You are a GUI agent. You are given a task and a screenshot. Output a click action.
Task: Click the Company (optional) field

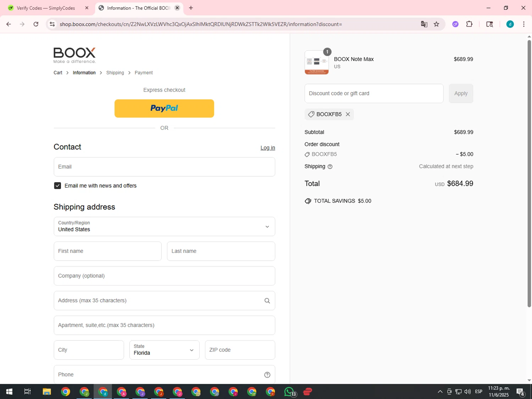click(x=164, y=276)
